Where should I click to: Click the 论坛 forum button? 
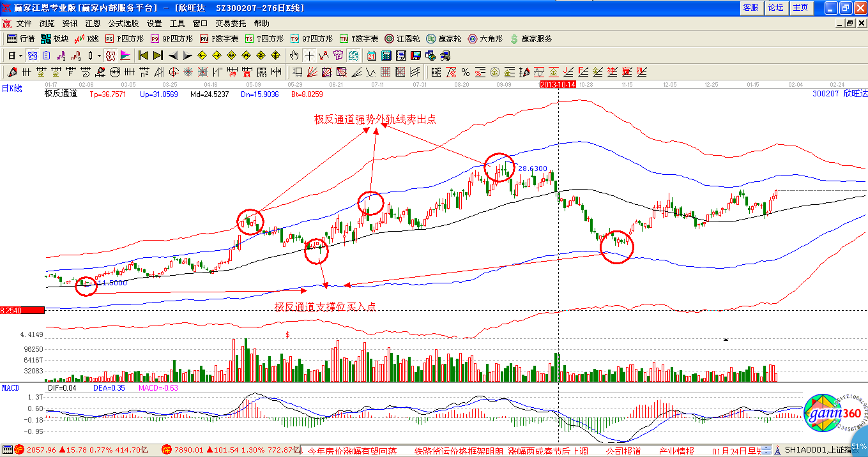[x=775, y=8]
